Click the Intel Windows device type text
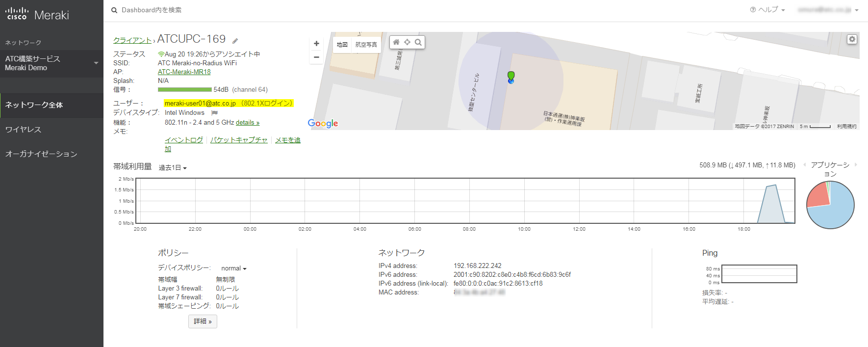The image size is (868, 347). point(184,113)
